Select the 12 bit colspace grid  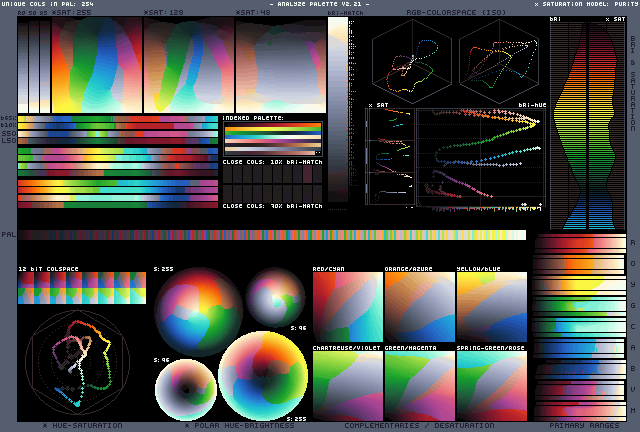click(82, 289)
